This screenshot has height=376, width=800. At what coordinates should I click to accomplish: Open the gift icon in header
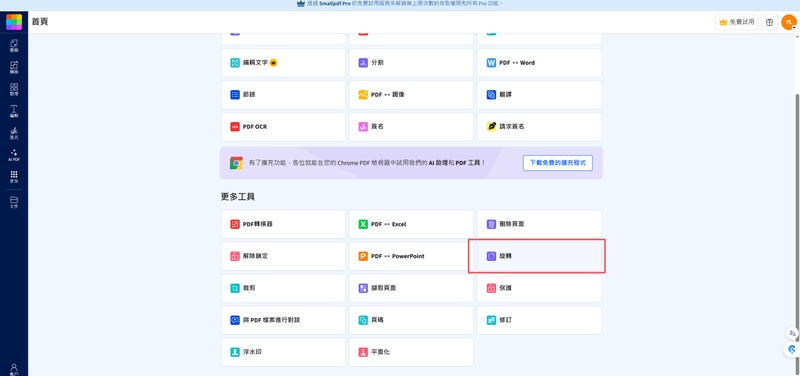tap(769, 22)
